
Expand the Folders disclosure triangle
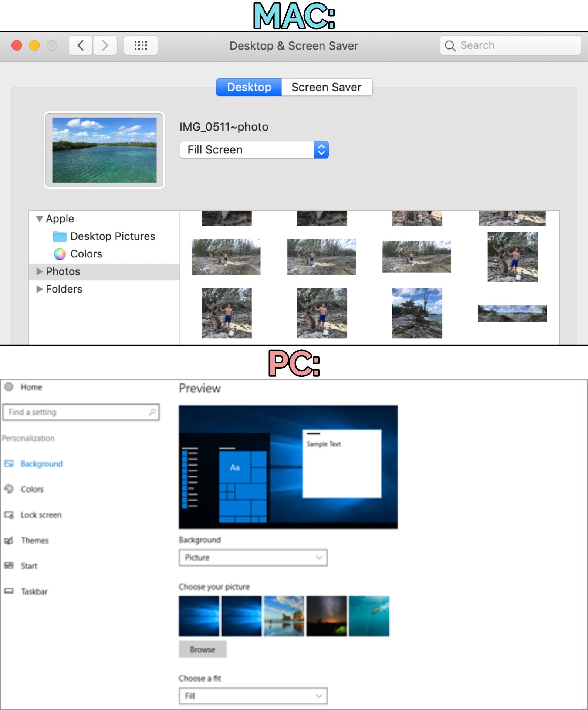click(x=40, y=289)
